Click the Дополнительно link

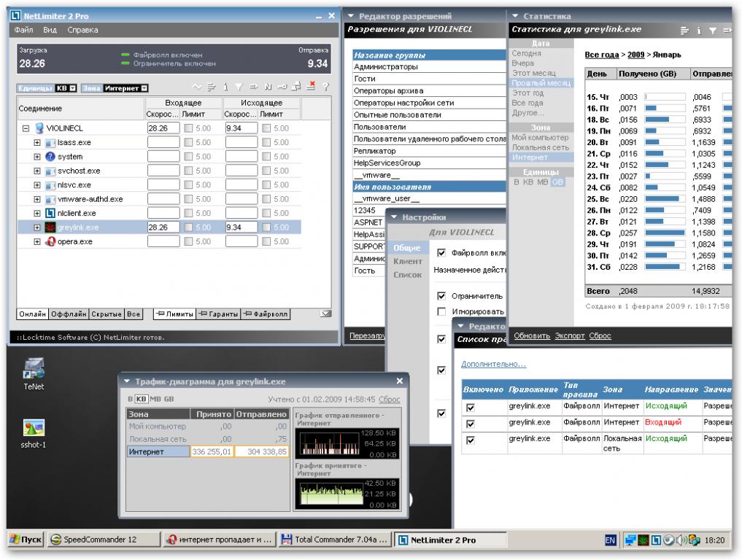tap(493, 364)
